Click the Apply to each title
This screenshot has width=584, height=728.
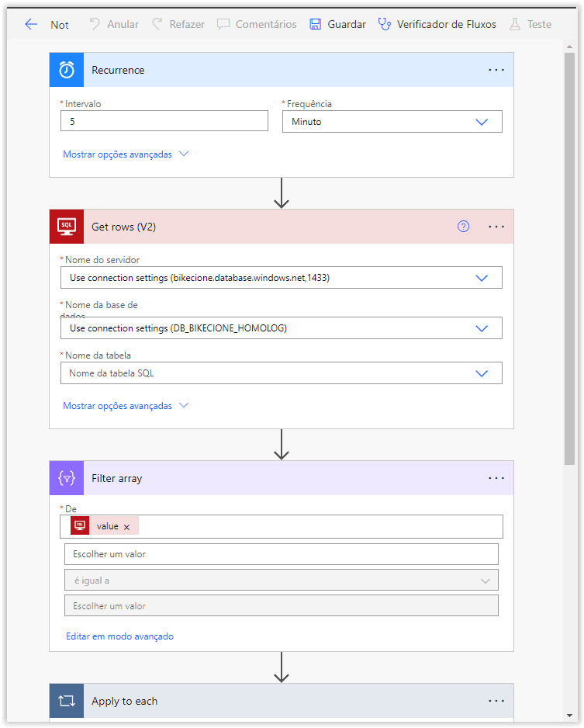pyautogui.click(x=124, y=701)
